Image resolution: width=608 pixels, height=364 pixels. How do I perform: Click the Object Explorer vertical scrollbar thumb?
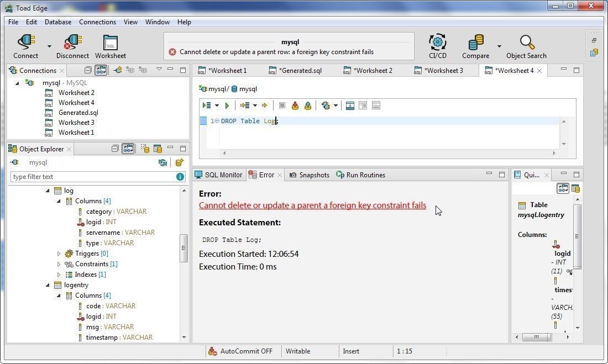(184, 248)
